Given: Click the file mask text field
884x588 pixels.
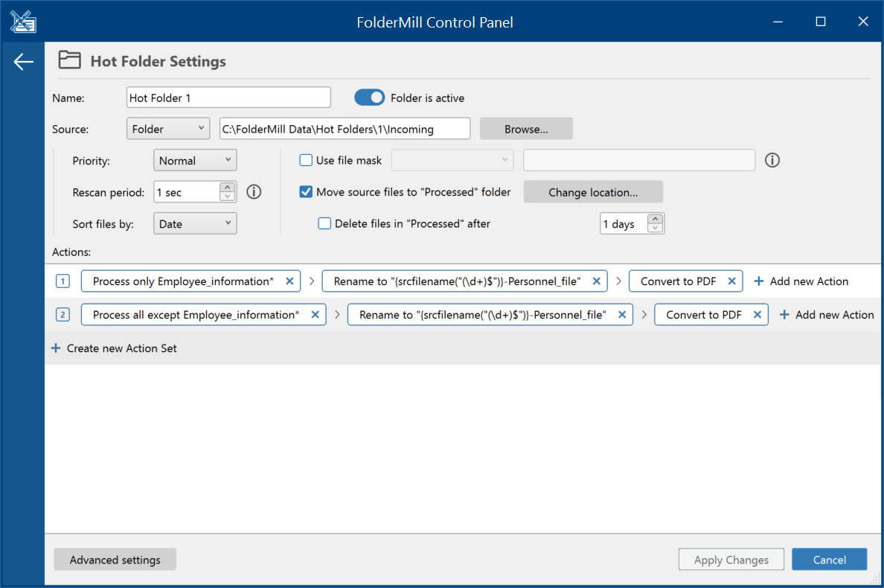Looking at the screenshot, I should pos(638,160).
